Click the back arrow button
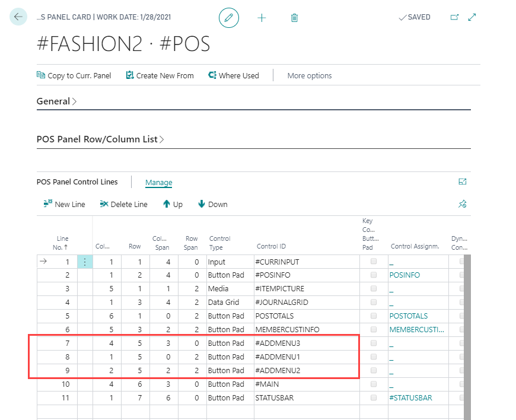The width and height of the screenshot is (516, 420). pyautogui.click(x=18, y=17)
